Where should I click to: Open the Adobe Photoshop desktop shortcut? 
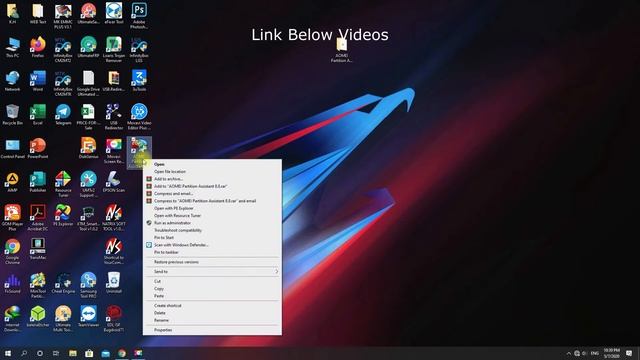point(139,16)
